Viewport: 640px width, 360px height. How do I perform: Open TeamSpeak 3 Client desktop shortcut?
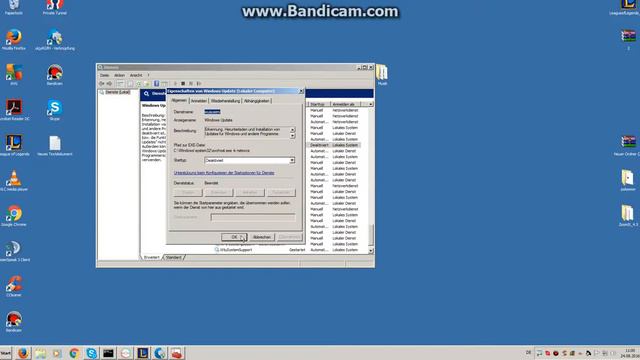tap(14, 251)
